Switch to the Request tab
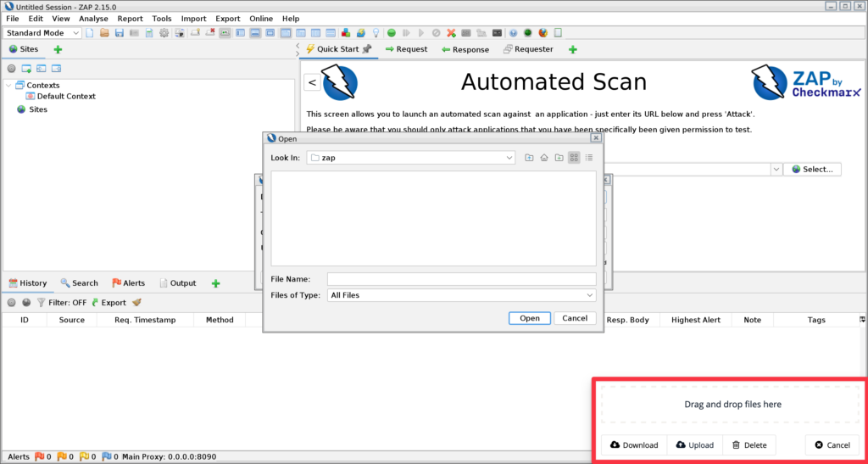This screenshot has height=464, width=868. 406,49
